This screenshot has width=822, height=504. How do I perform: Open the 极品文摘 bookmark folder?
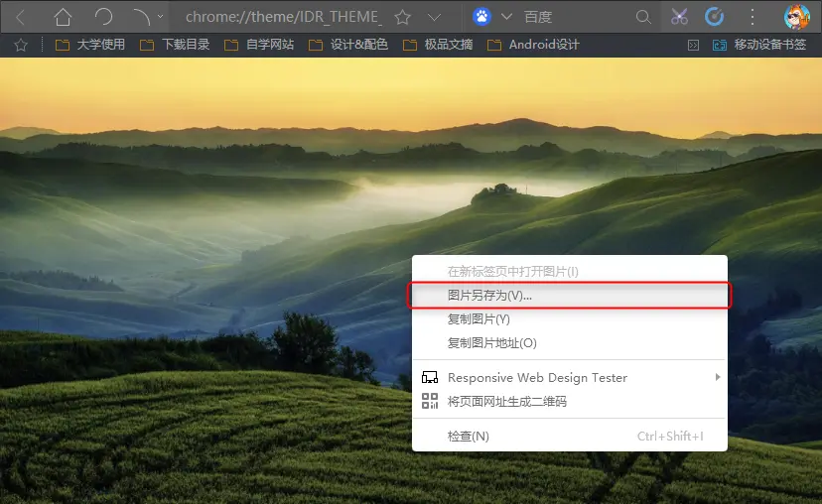(x=438, y=45)
